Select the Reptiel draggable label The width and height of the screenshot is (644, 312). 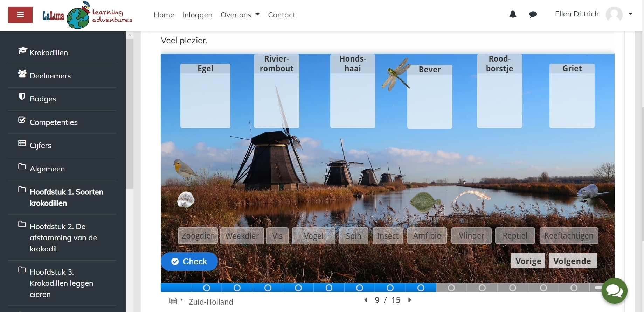[515, 236]
